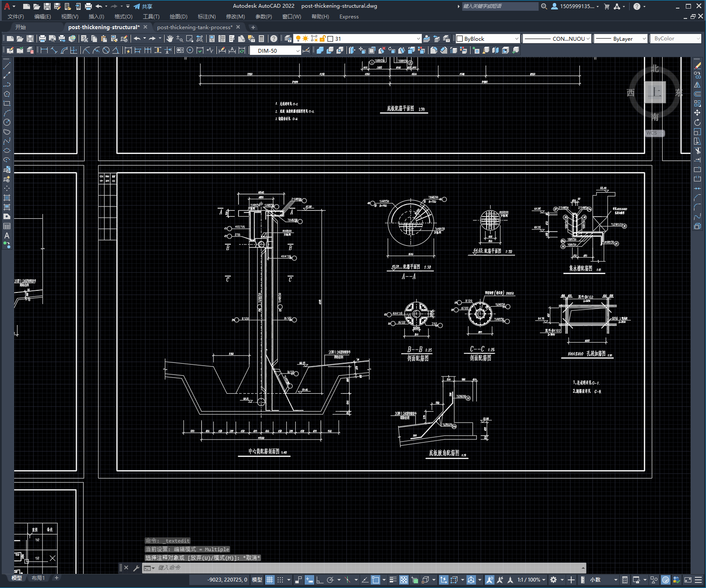706x588 pixels.
Task: Open the CON...NUOU linetype dropdown
Action: (x=558, y=39)
